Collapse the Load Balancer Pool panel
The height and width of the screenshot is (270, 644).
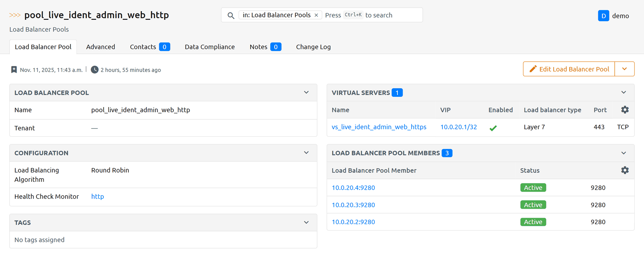[x=306, y=92]
